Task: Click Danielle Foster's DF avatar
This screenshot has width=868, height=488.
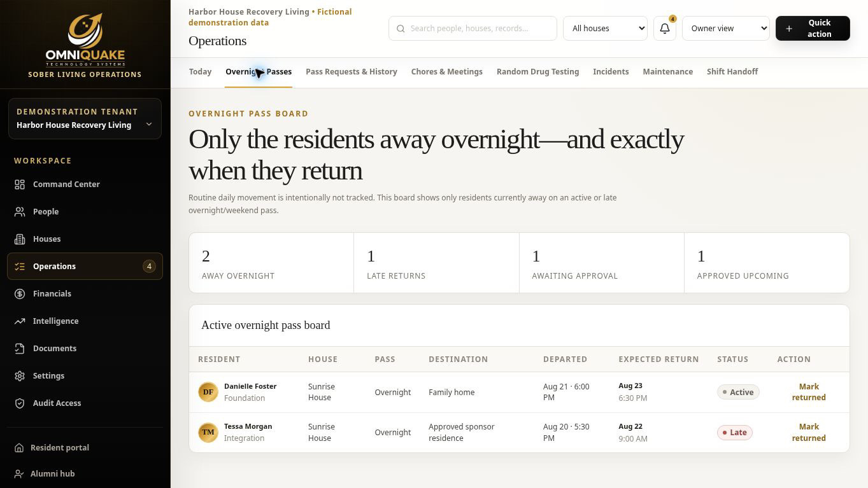Action: tap(208, 392)
